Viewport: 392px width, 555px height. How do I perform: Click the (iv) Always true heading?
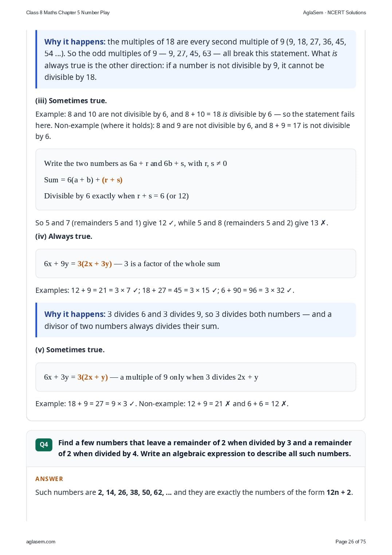click(64, 236)
